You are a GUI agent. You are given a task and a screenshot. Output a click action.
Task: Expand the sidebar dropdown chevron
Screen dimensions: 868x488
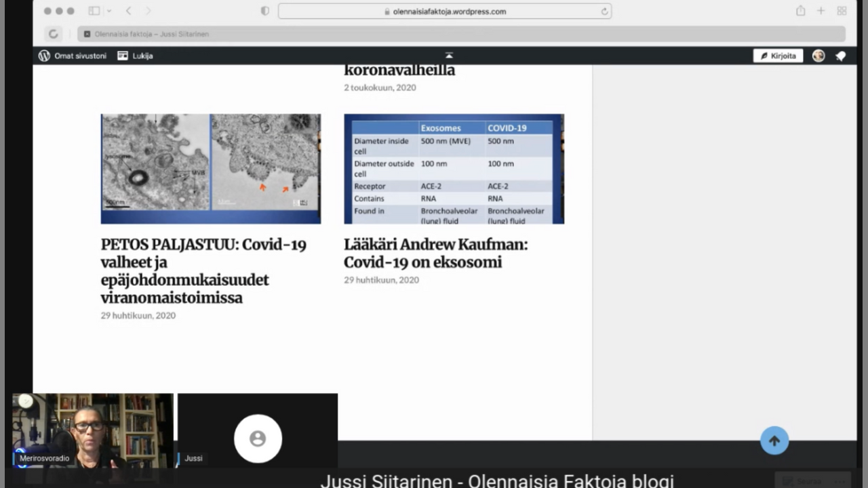(109, 11)
